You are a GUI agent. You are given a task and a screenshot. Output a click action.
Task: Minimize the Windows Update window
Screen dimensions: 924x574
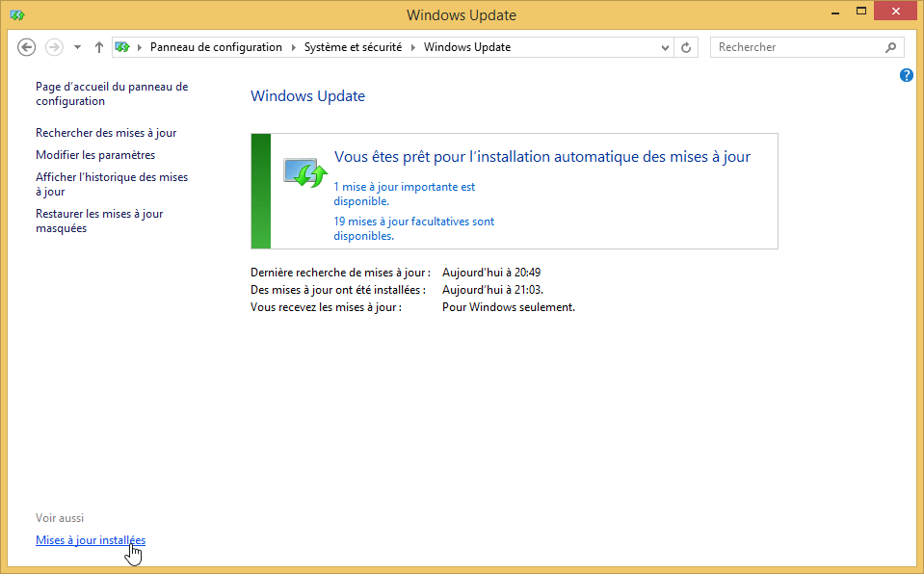tap(835, 13)
